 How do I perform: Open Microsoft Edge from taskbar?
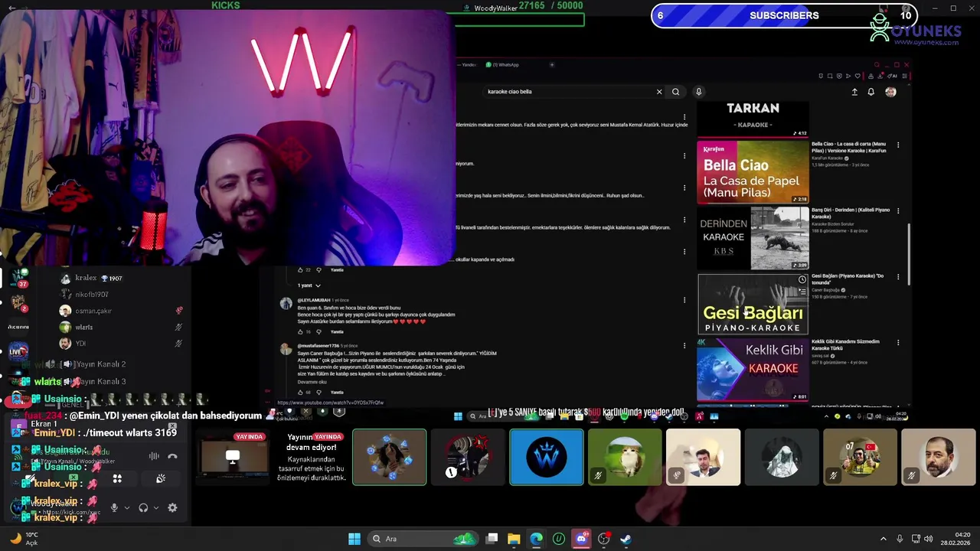pos(536,539)
